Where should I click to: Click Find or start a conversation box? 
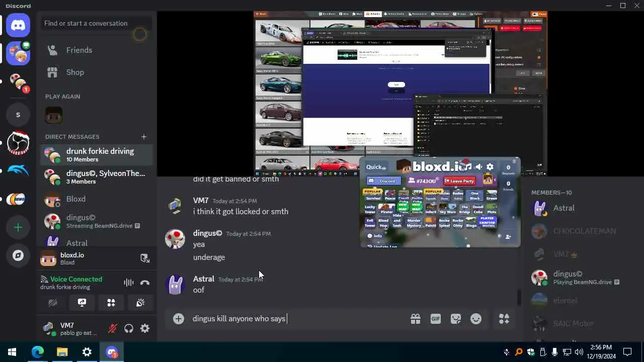[97, 23]
